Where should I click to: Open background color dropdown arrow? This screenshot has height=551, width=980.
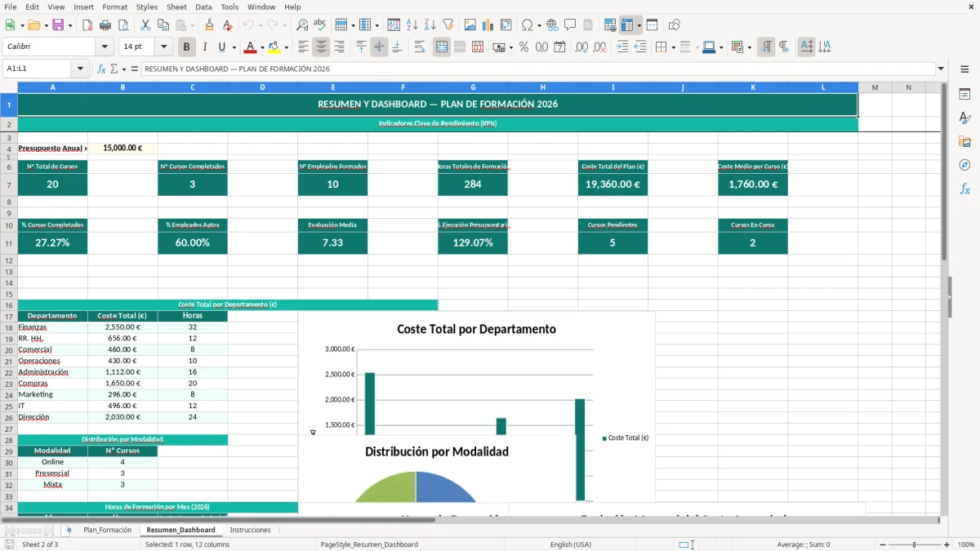click(286, 47)
